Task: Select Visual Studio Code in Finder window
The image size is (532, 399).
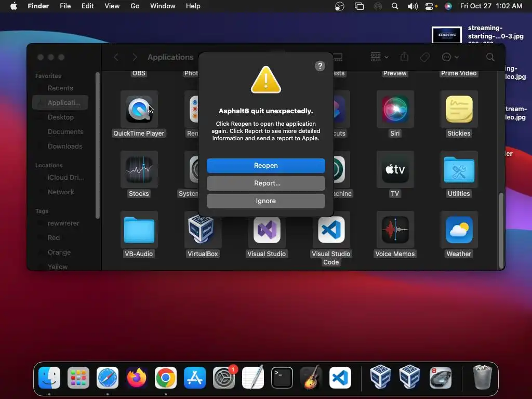Action: point(331,230)
